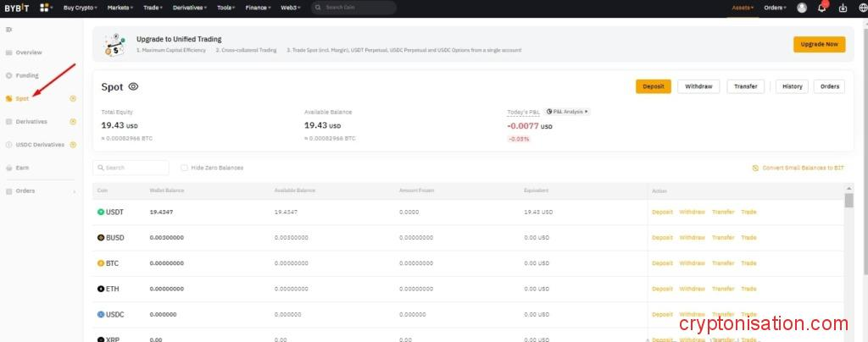
Task: Toggle balance visibility eye next to Spot
Action: tap(133, 86)
